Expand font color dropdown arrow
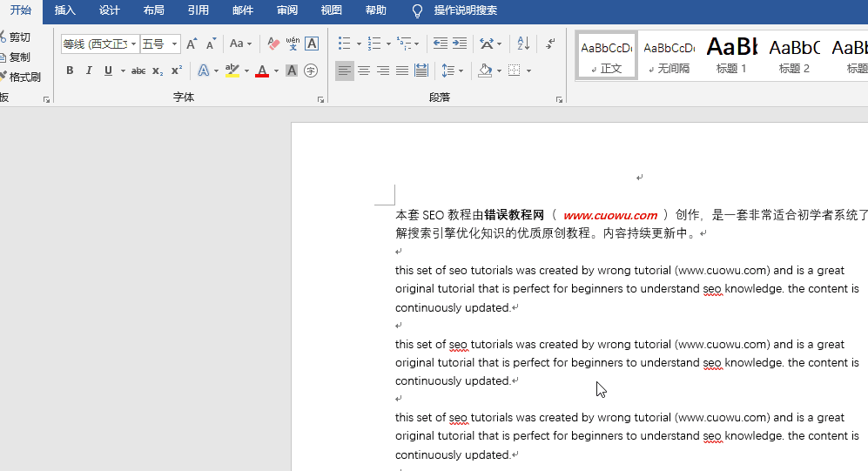868x471 pixels. (x=276, y=71)
